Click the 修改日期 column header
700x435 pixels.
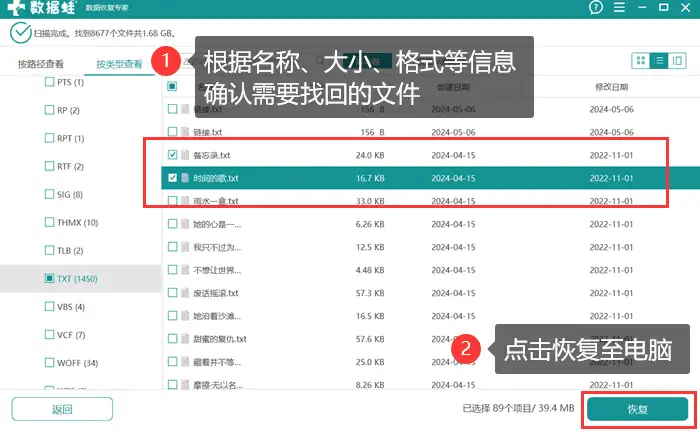[x=612, y=87]
